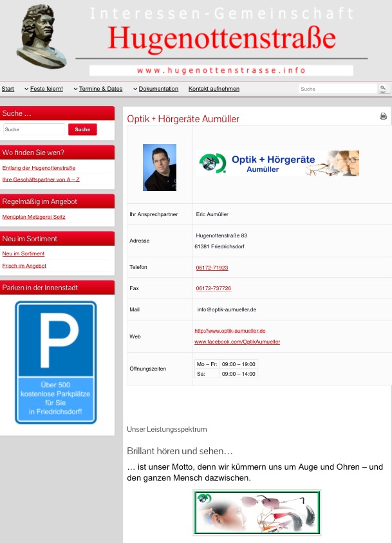Click the Regelmäßig im Angebot header
This screenshot has width=392, height=543.
tap(57, 201)
